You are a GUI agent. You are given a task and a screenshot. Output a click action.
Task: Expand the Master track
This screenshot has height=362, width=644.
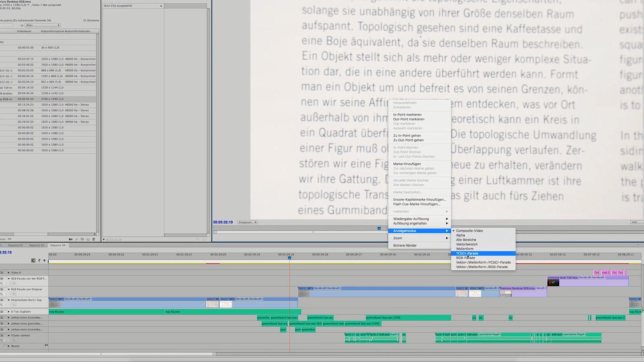point(9,346)
